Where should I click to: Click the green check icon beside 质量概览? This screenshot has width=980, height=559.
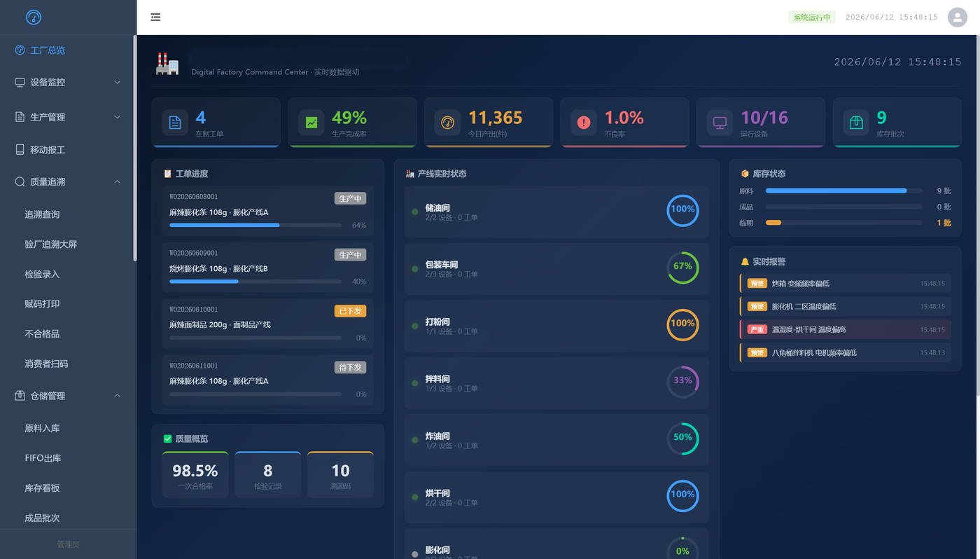tap(167, 439)
